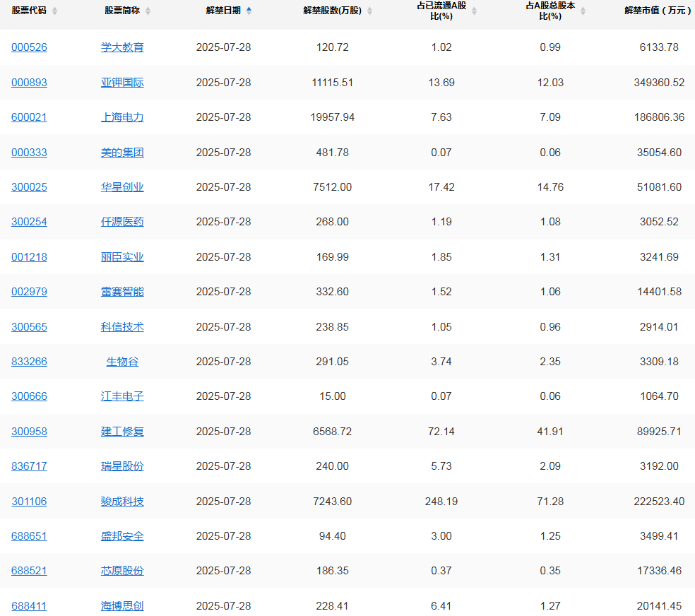Open the 亚钾国际 stock page

pyautogui.click(x=122, y=82)
